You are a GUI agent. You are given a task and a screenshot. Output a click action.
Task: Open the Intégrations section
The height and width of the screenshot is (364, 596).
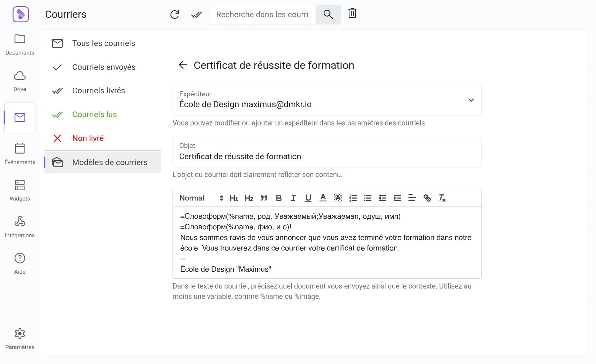pyautogui.click(x=20, y=227)
